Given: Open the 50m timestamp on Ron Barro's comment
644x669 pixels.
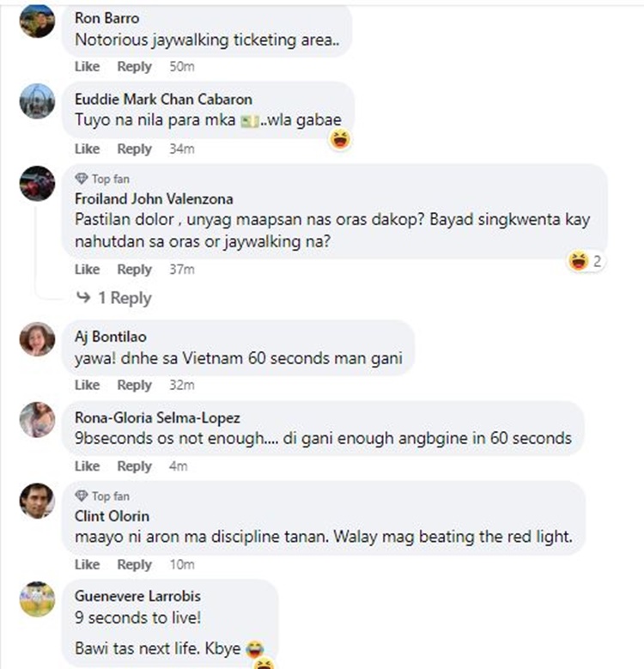Looking at the screenshot, I should coord(182,67).
